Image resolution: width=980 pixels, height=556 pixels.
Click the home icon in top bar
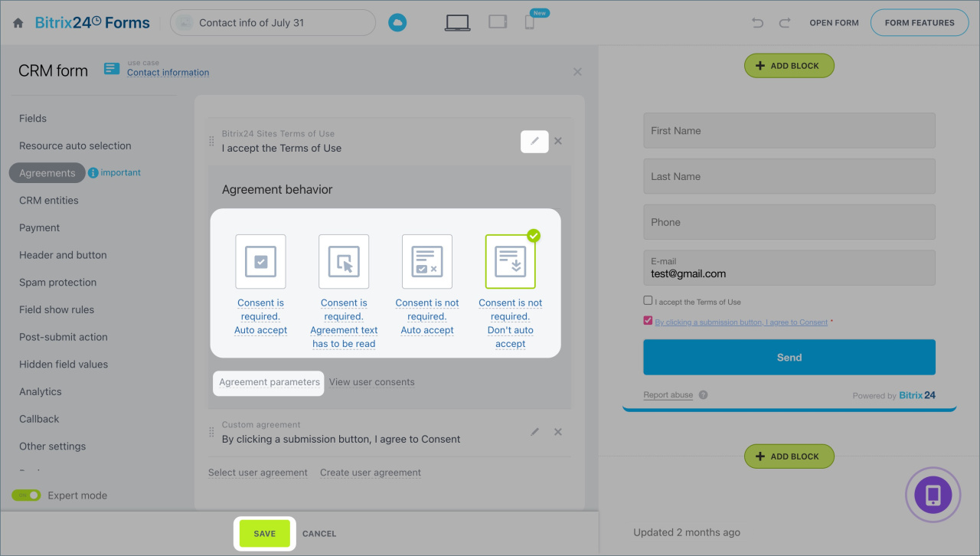point(18,23)
